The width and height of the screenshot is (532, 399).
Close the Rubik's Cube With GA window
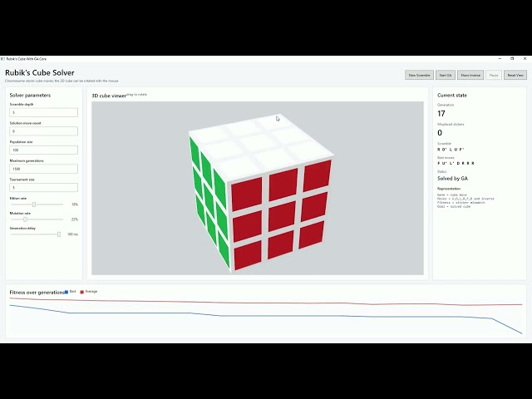(525, 59)
